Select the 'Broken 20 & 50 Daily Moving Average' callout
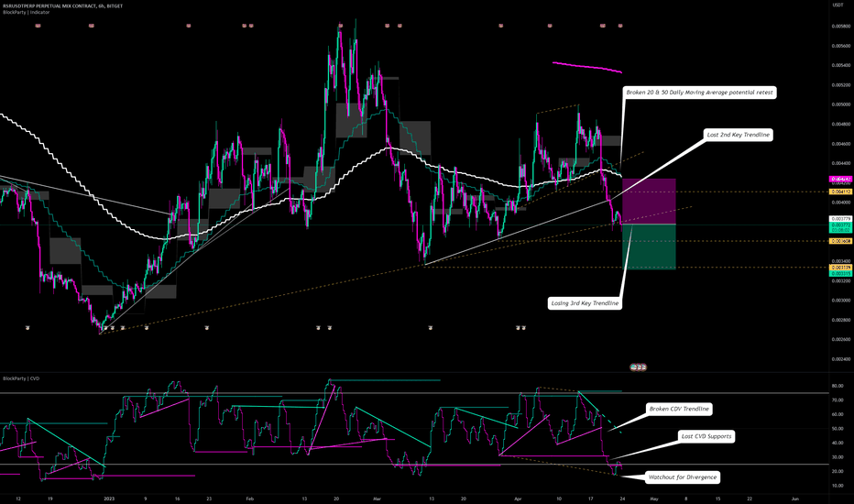The image size is (854, 504). point(699,93)
